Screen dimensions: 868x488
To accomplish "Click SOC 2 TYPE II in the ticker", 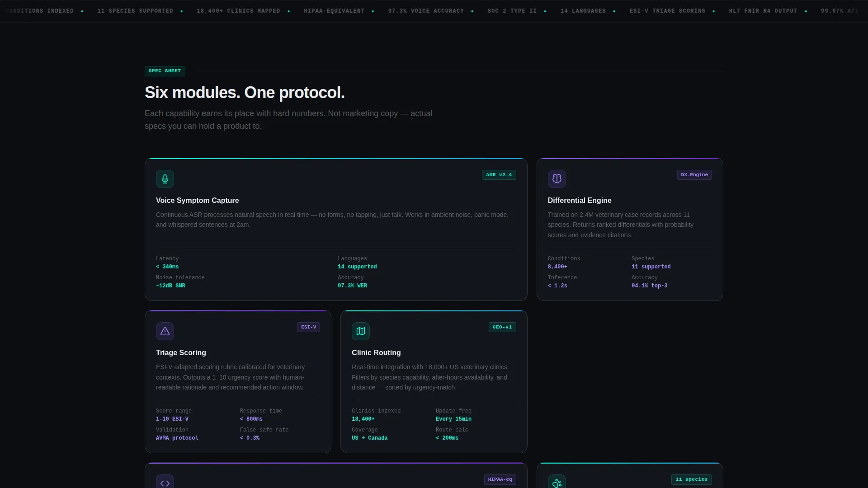I will (x=512, y=11).
